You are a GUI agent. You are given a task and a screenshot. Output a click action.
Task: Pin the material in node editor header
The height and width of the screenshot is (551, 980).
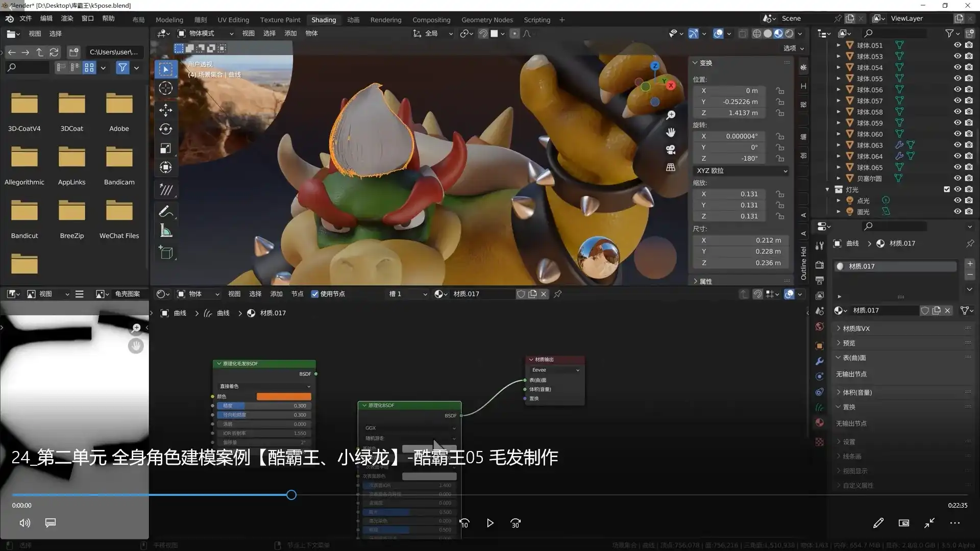[557, 294]
